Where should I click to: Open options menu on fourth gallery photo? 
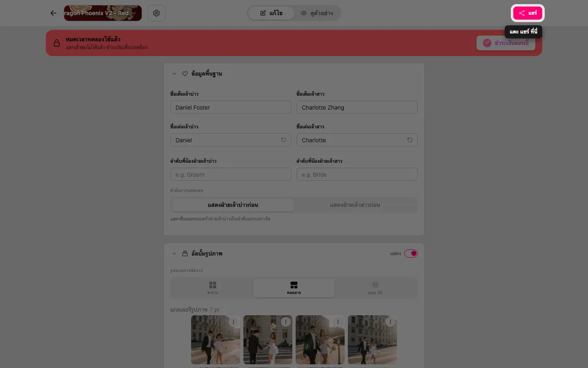(x=390, y=322)
